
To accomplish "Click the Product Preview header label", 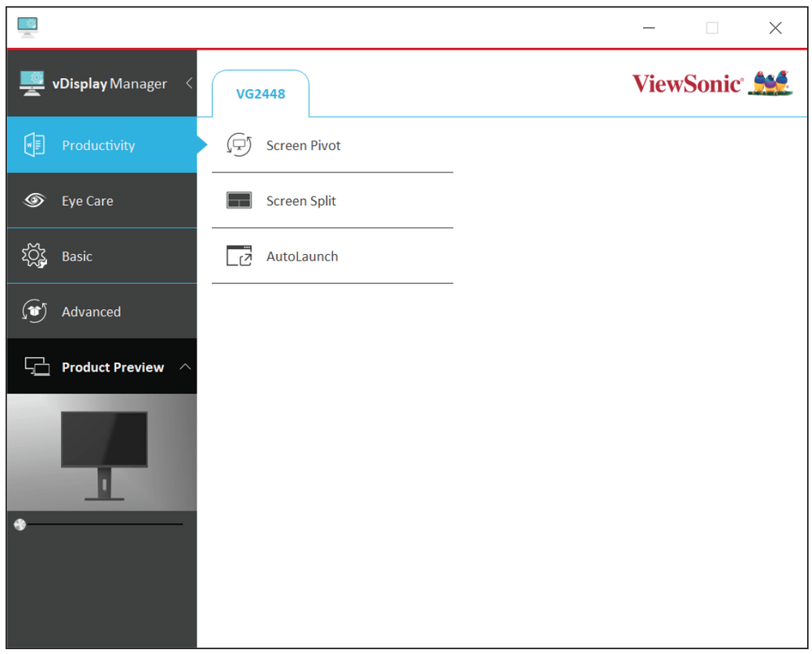I will point(113,367).
